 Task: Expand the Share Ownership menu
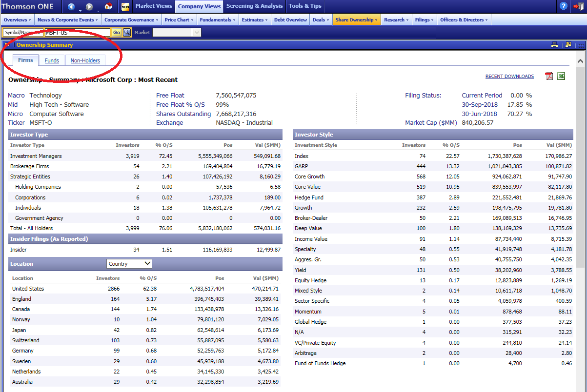[x=356, y=20]
